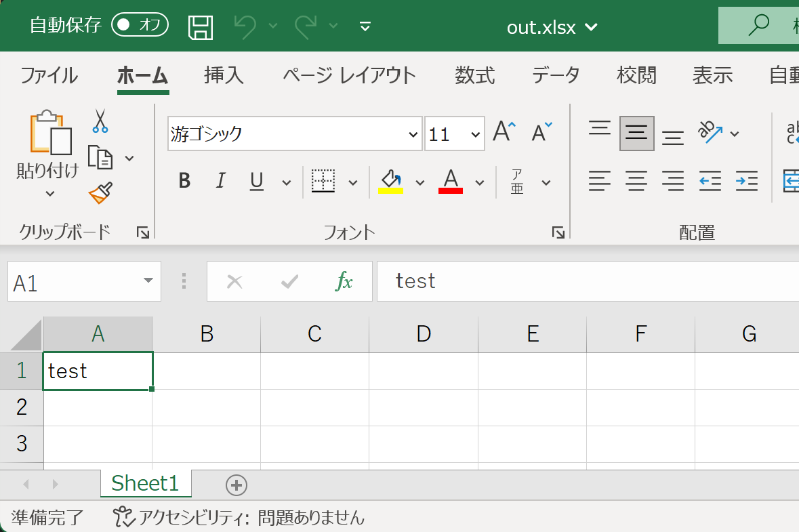799x532 pixels.
Task: Apply Underline formatting
Action: coord(255,181)
